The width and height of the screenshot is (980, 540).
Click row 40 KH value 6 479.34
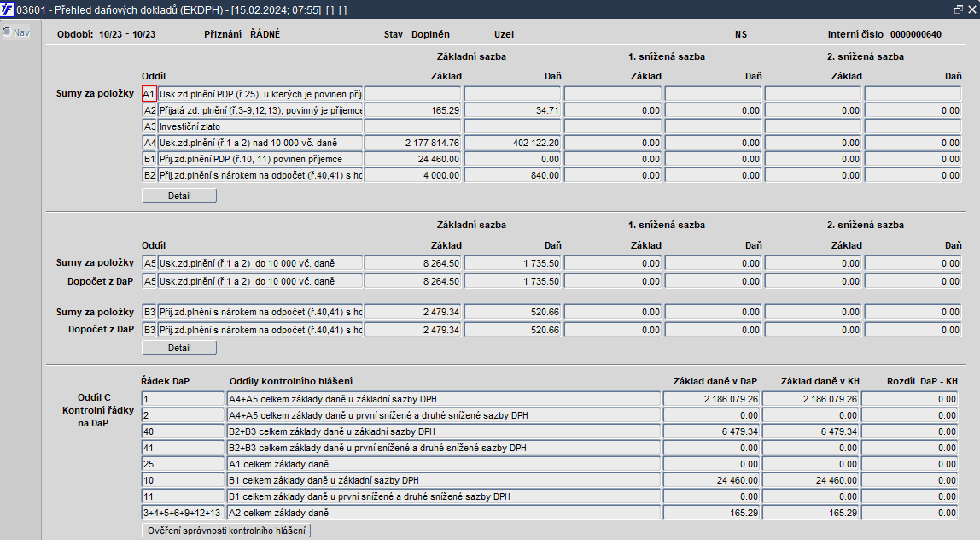tap(811, 431)
